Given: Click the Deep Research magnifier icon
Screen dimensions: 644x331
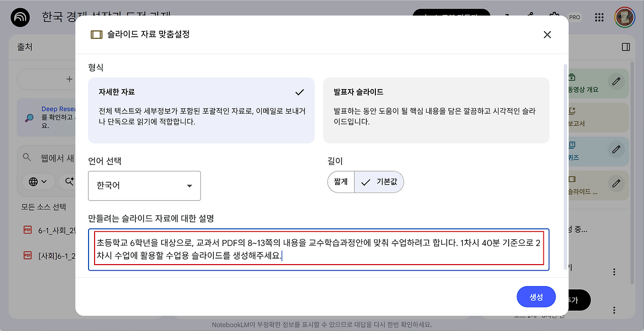Looking at the screenshot, I should pyautogui.click(x=30, y=118).
